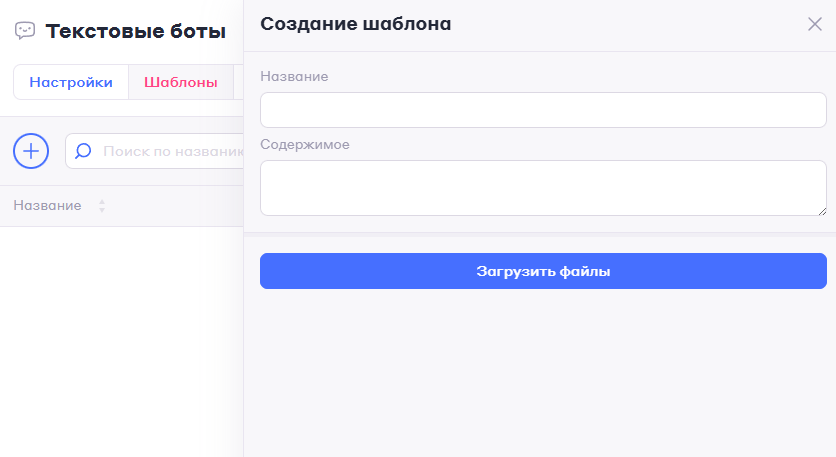Click the Поиск по названию search field
This screenshot has width=836, height=457.
coord(172,151)
